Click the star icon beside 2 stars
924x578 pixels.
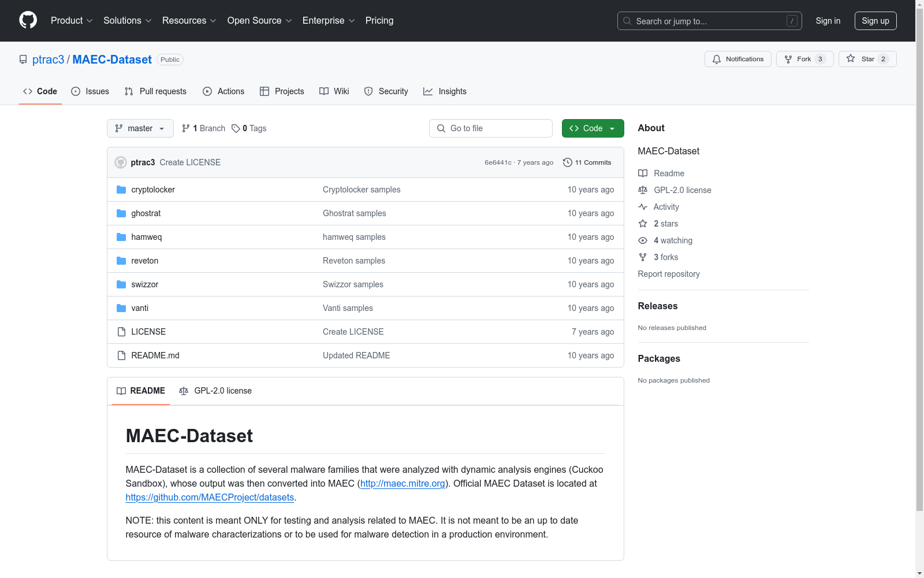[x=643, y=224]
